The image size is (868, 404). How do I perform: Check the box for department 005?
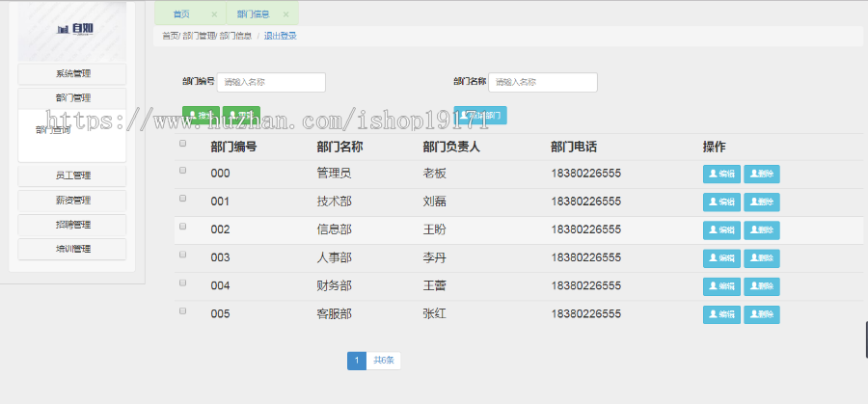coord(182,311)
